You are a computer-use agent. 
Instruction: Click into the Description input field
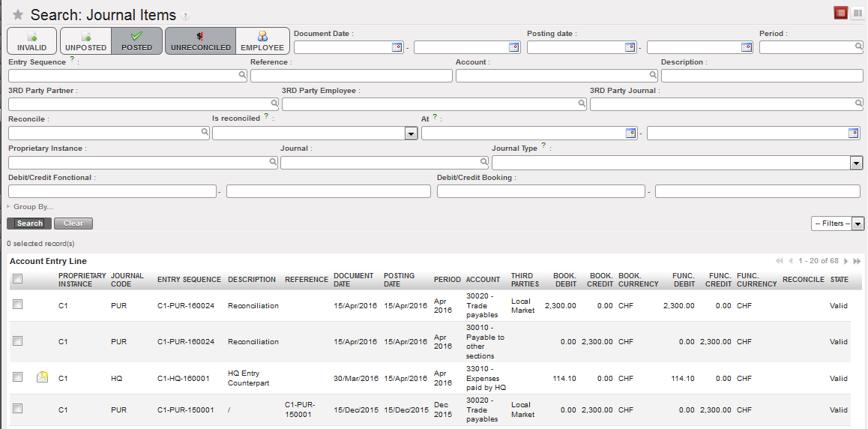pyautogui.click(x=762, y=76)
